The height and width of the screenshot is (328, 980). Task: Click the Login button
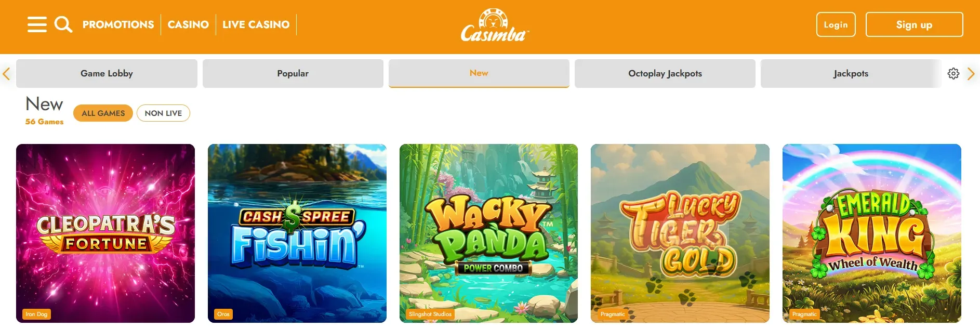(x=836, y=24)
